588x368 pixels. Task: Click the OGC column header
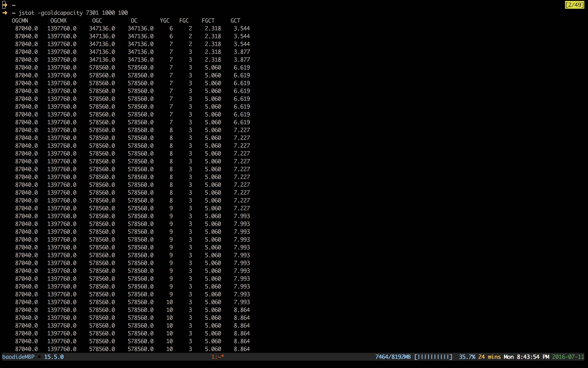coord(97,21)
